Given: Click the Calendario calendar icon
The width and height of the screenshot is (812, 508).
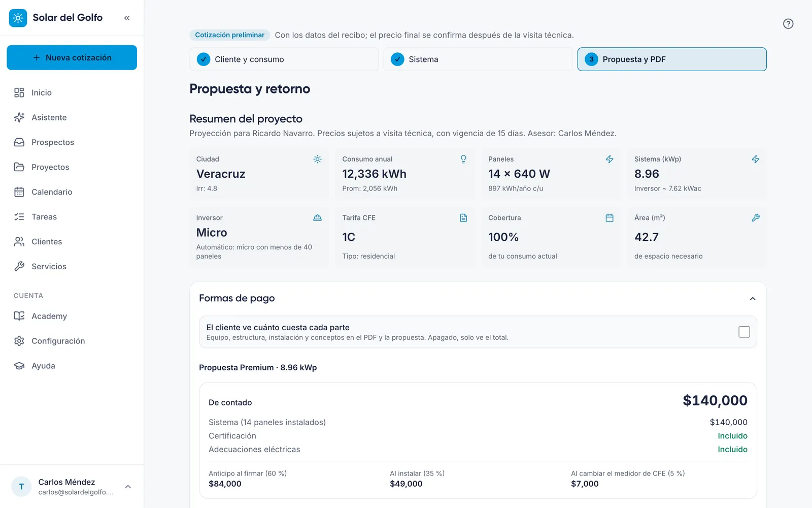Looking at the screenshot, I should coord(19,192).
